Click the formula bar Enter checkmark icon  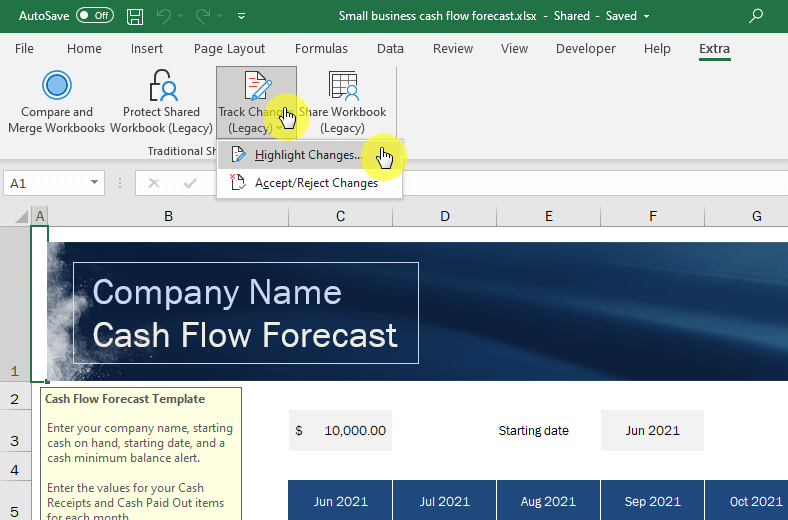190,183
